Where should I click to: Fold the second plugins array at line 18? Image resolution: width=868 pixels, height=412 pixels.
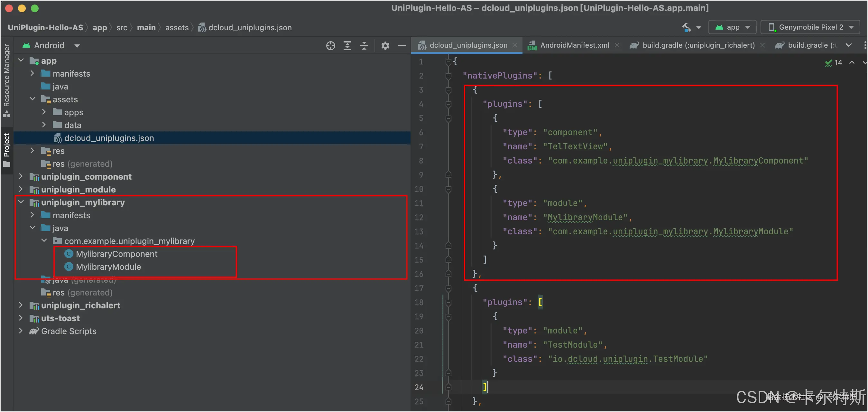pos(448,303)
